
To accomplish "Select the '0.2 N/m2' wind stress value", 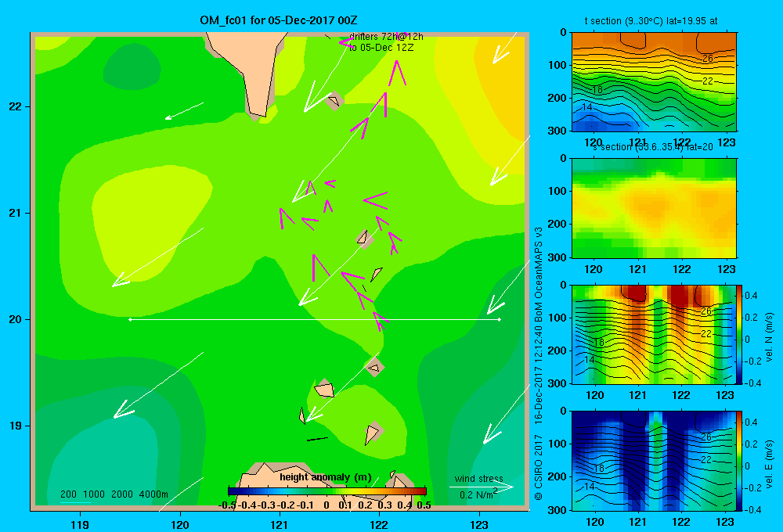I will coord(478,494).
